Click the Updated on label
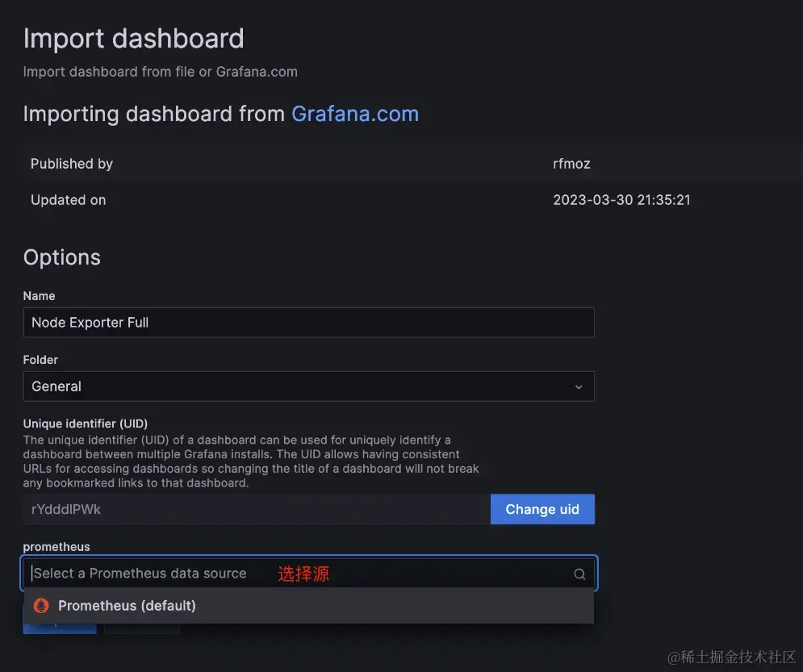803x672 pixels. [68, 199]
